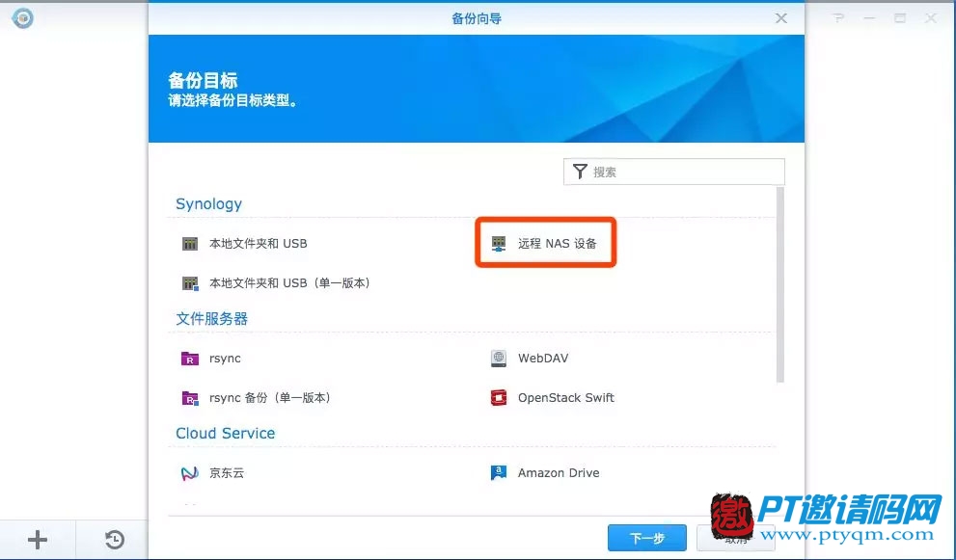
Task: Click the local folder and USB icon
Action: (190, 244)
